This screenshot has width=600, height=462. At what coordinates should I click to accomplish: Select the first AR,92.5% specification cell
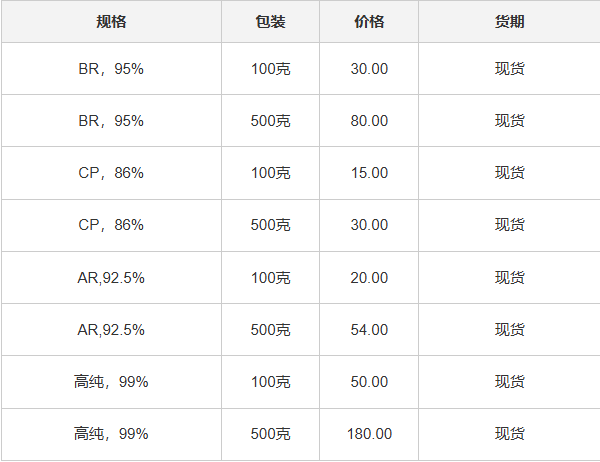tap(111, 277)
